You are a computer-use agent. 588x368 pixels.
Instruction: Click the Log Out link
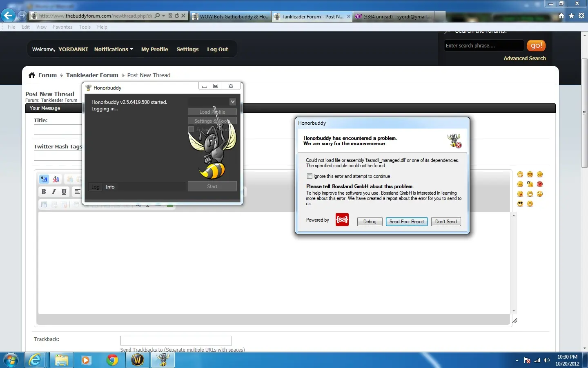click(218, 49)
